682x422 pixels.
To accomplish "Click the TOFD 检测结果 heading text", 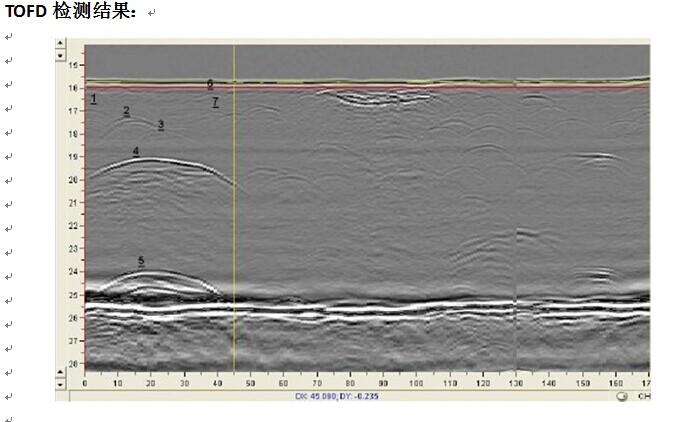I will [70, 11].
